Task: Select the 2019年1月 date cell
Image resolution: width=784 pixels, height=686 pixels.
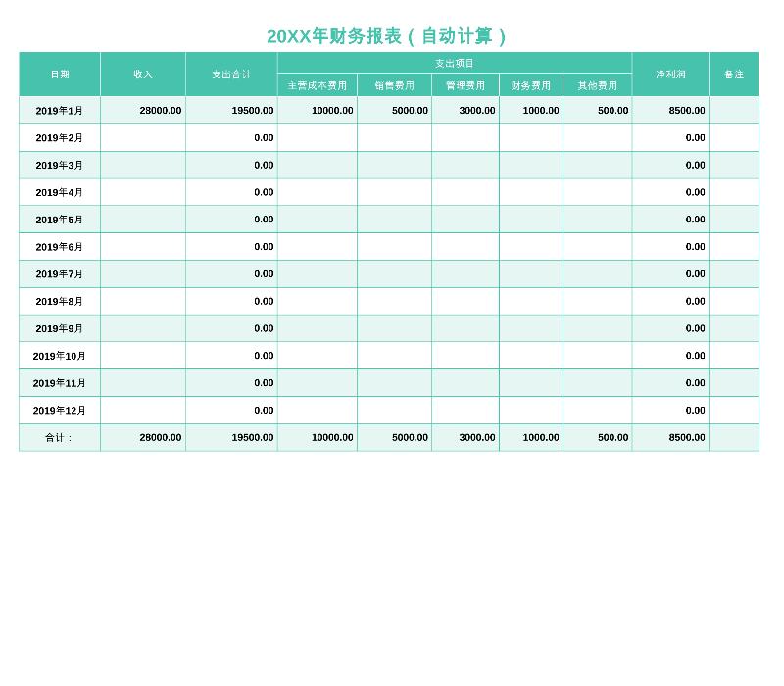Action: [60, 111]
